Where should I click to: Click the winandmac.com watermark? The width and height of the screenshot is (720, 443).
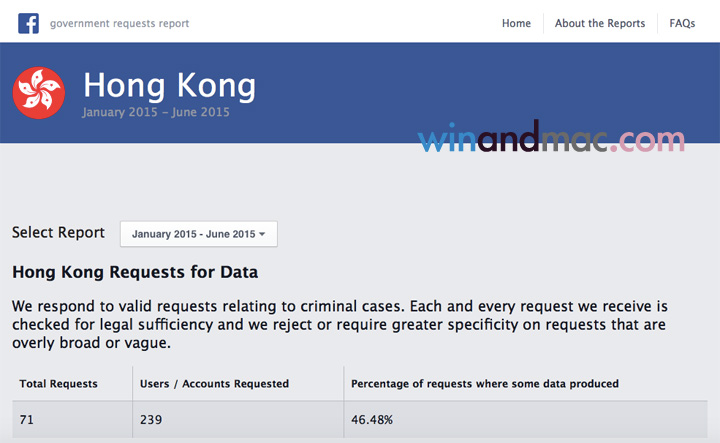tap(551, 139)
